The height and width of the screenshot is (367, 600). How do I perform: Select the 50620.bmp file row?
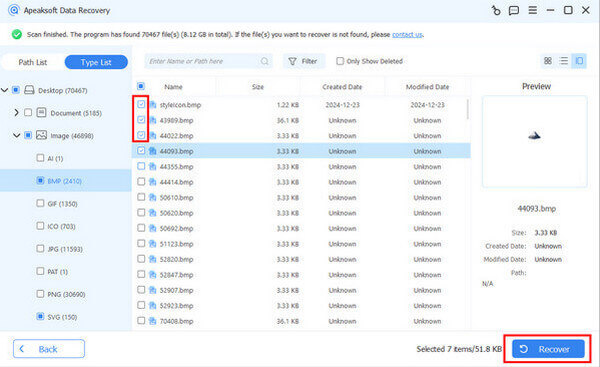301,213
